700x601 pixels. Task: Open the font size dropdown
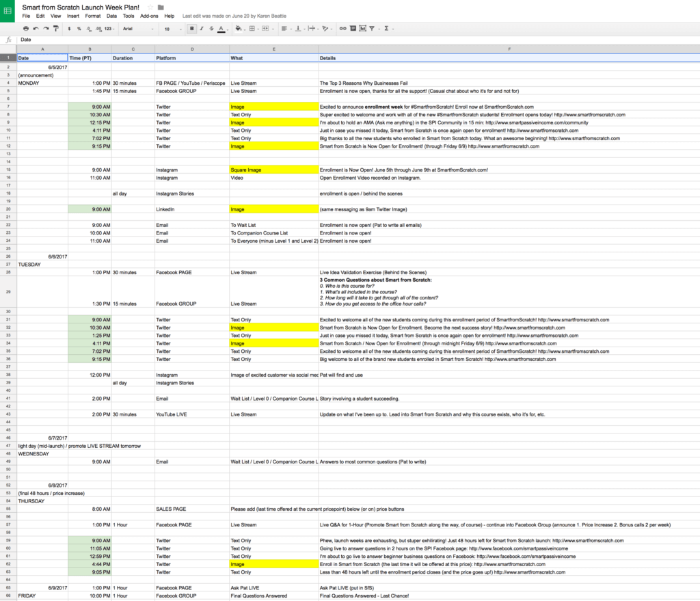pos(172,28)
